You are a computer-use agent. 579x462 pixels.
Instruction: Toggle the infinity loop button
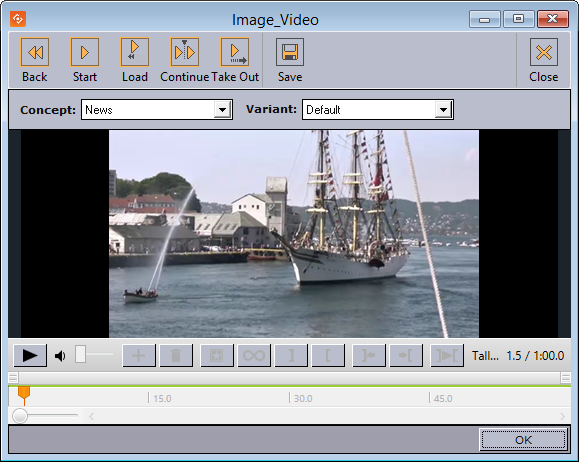(254, 356)
